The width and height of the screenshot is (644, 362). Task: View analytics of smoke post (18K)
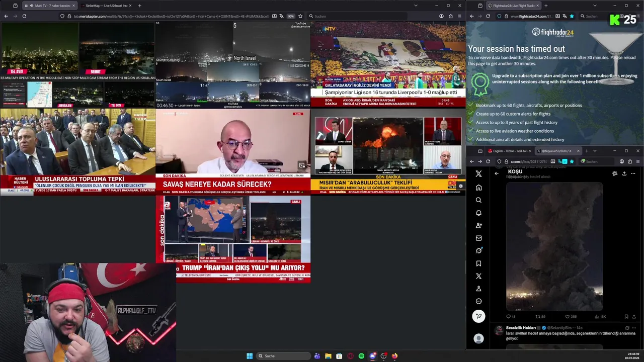pyautogui.click(x=600, y=317)
